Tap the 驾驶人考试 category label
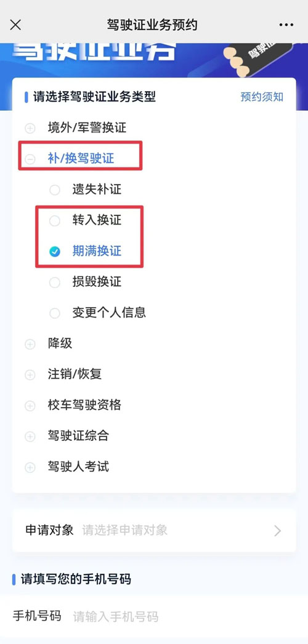Image resolution: width=308 pixels, height=644 pixels. 78,467
